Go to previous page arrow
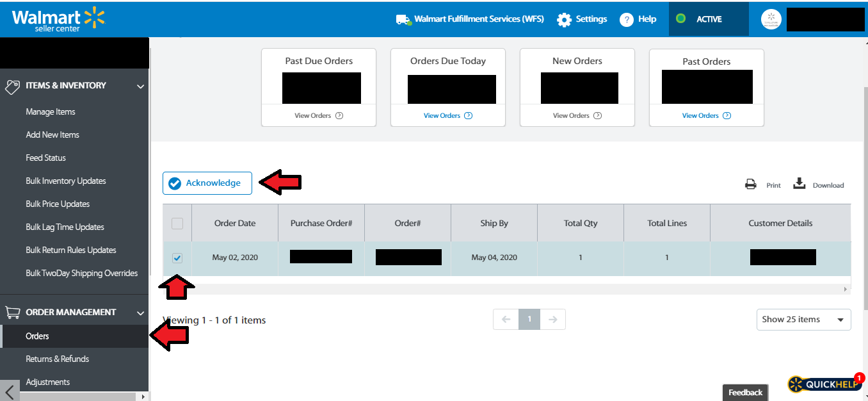This screenshot has width=868, height=401. tap(506, 319)
